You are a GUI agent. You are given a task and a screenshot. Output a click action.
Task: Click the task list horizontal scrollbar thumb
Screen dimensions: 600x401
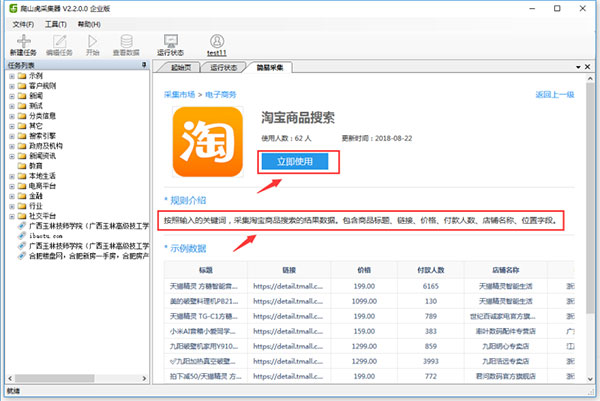[55, 378]
